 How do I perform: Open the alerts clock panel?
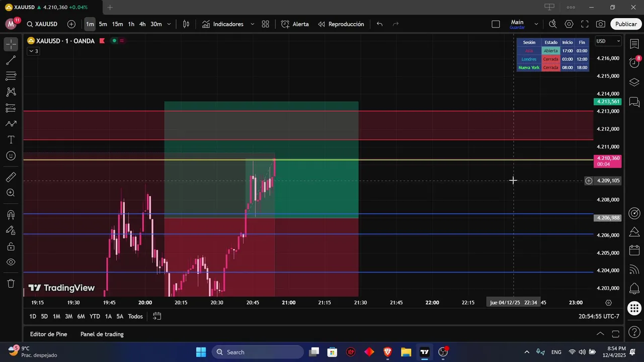coord(634,63)
